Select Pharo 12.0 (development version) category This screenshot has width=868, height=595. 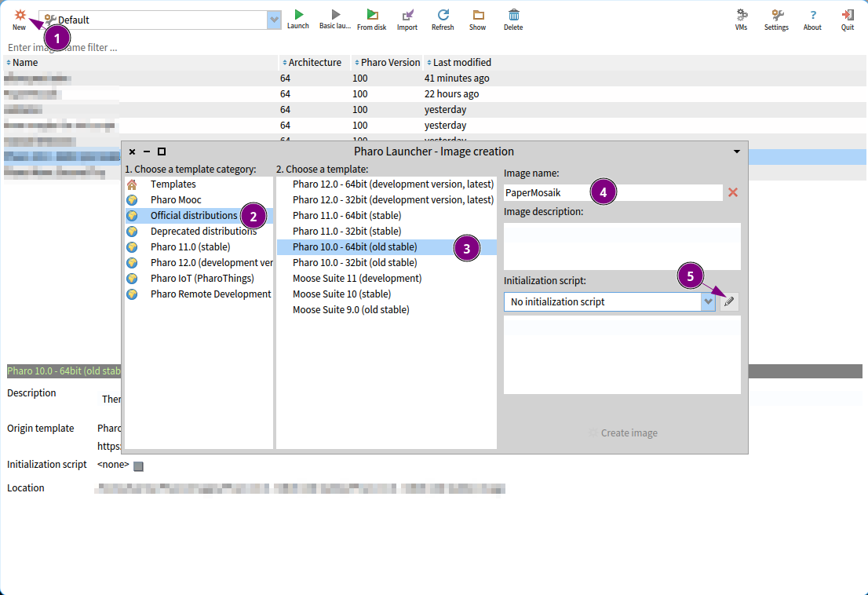[199, 263]
